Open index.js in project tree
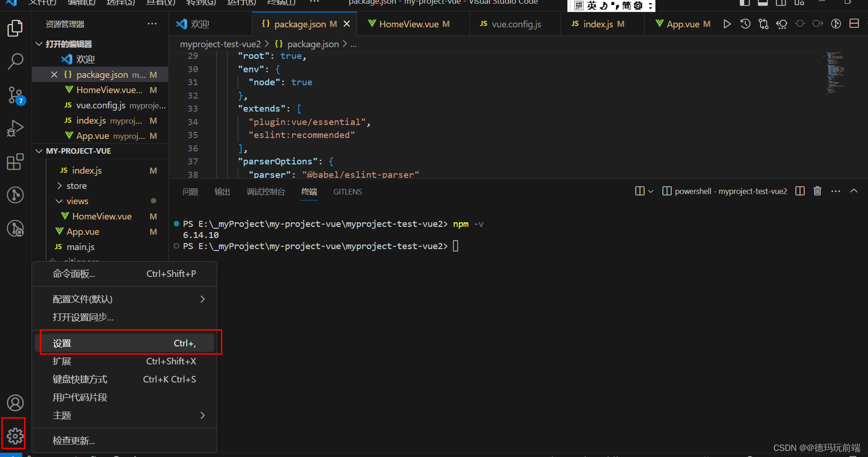Screen dimensions: 868x457 click(x=100, y=170)
